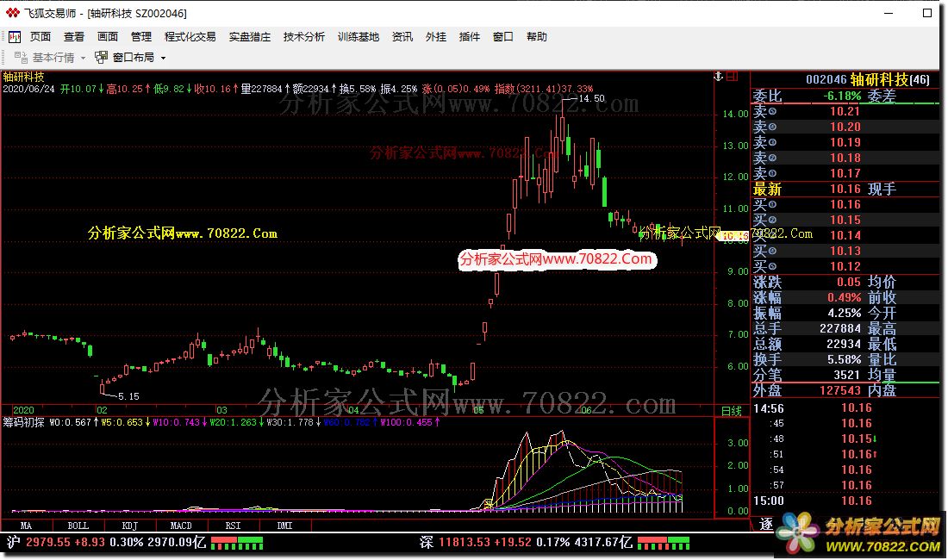Click the 日线 period label
This screenshot has width=948, height=560.
[732, 411]
